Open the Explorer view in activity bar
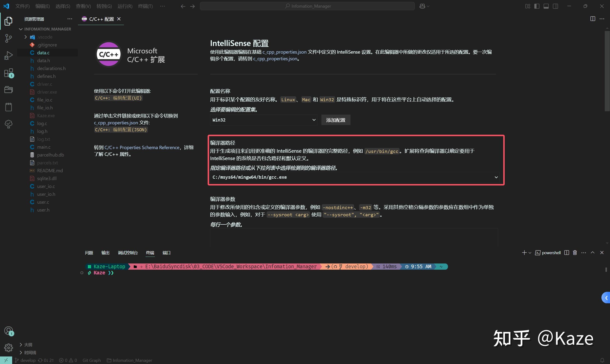 tap(8, 21)
